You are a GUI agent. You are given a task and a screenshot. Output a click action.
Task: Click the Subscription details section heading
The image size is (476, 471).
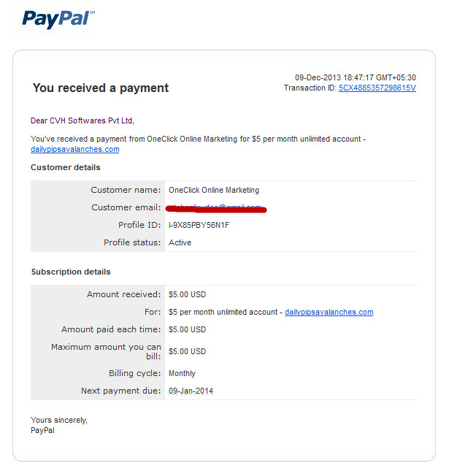click(x=71, y=272)
